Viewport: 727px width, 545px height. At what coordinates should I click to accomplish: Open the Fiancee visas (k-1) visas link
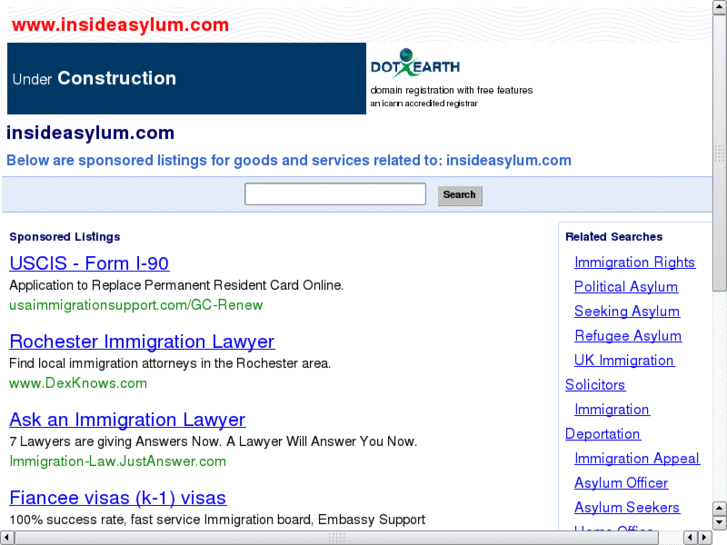118,498
